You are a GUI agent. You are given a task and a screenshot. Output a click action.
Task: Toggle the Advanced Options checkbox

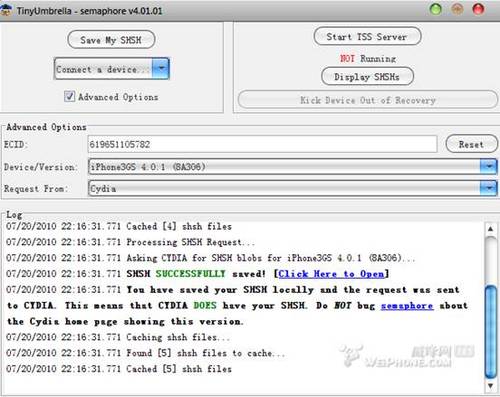[69, 96]
